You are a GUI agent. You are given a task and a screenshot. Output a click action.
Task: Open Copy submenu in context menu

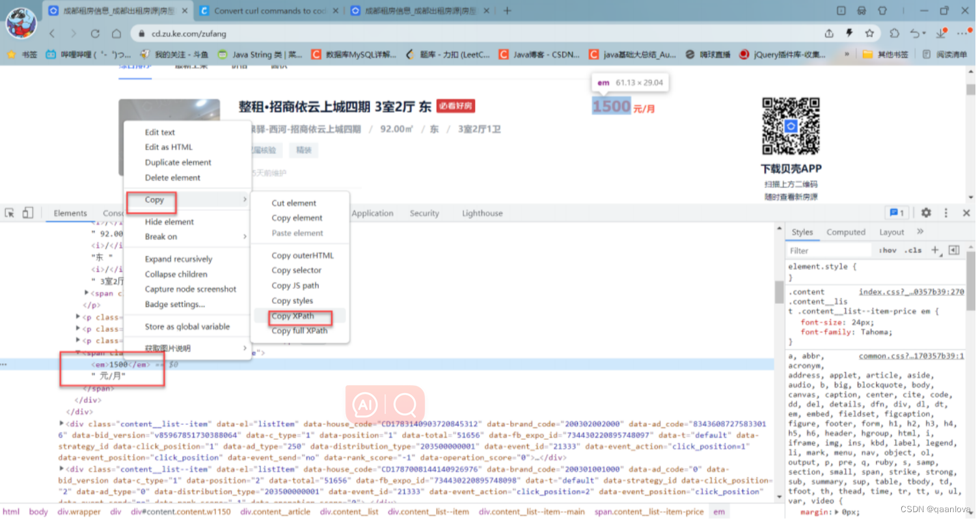click(187, 200)
